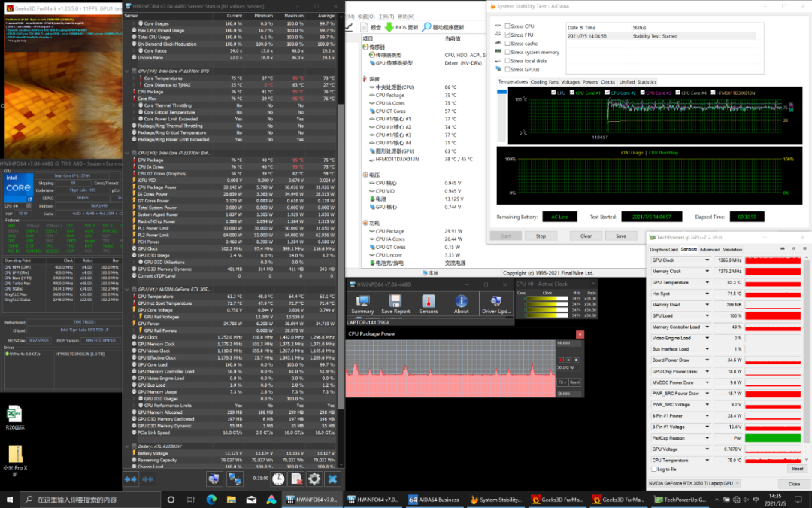This screenshot has width=812, height=508.
Task: Expand the Hot Spot sensor dropdown
Action: coord(707,294)
